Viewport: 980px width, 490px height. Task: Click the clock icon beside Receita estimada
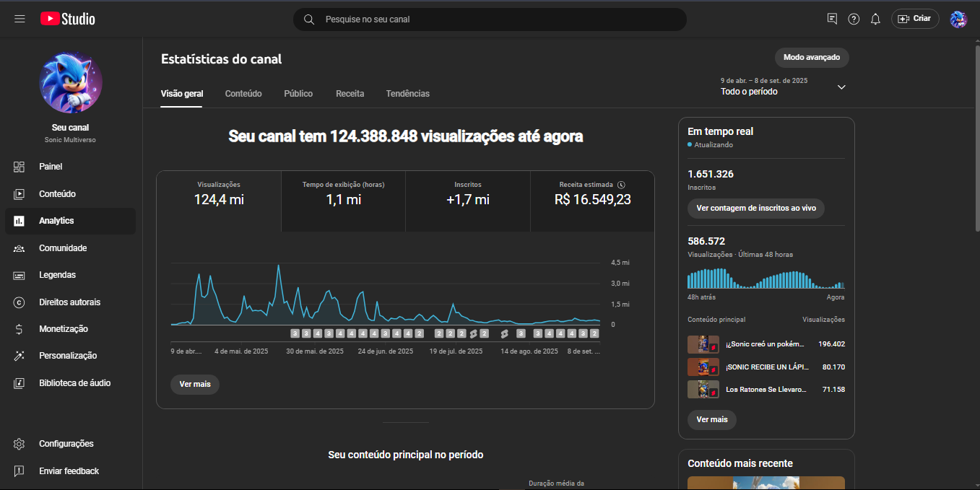tap(621, 185)
